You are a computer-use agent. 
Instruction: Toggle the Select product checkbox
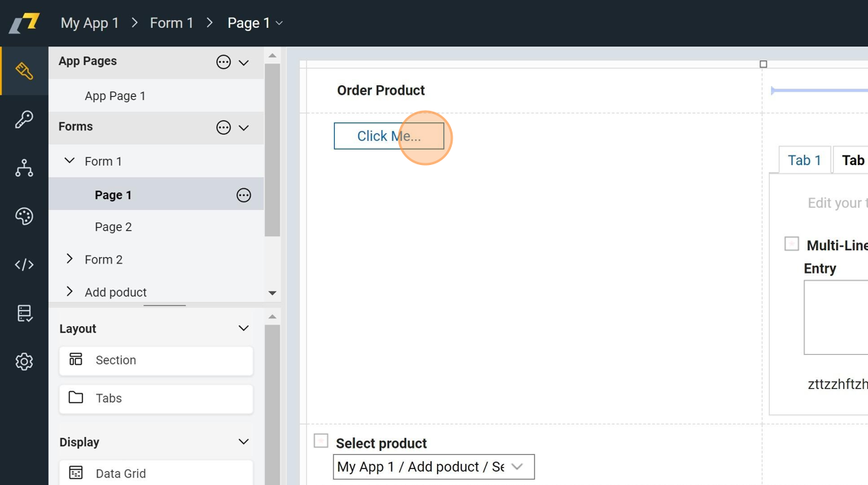pos(321,441)
